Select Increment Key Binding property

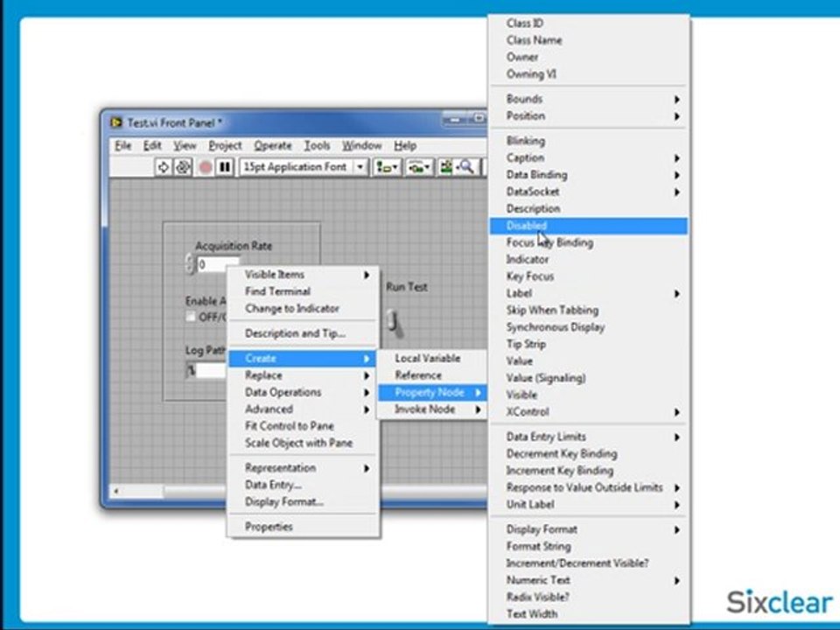(x=589, y=471)
